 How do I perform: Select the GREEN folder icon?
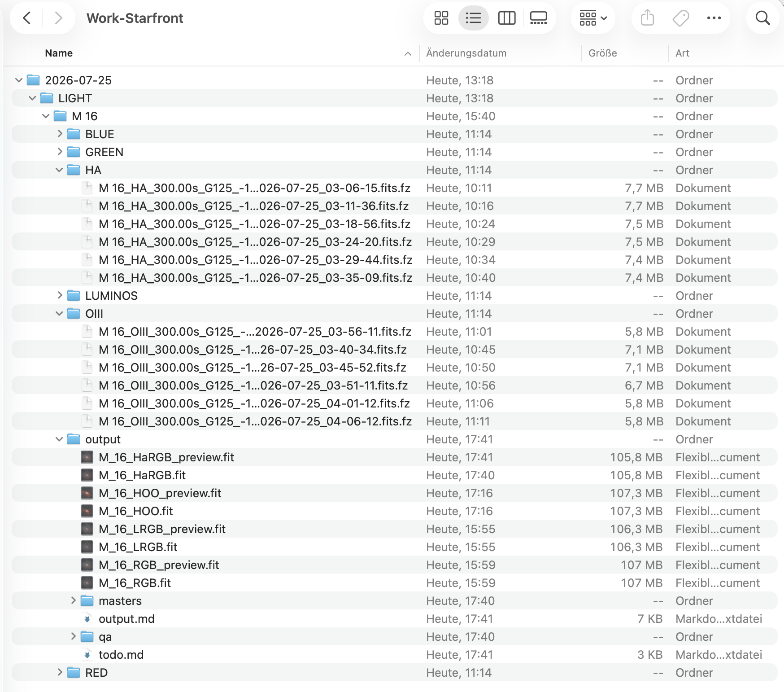coord(74,152)
